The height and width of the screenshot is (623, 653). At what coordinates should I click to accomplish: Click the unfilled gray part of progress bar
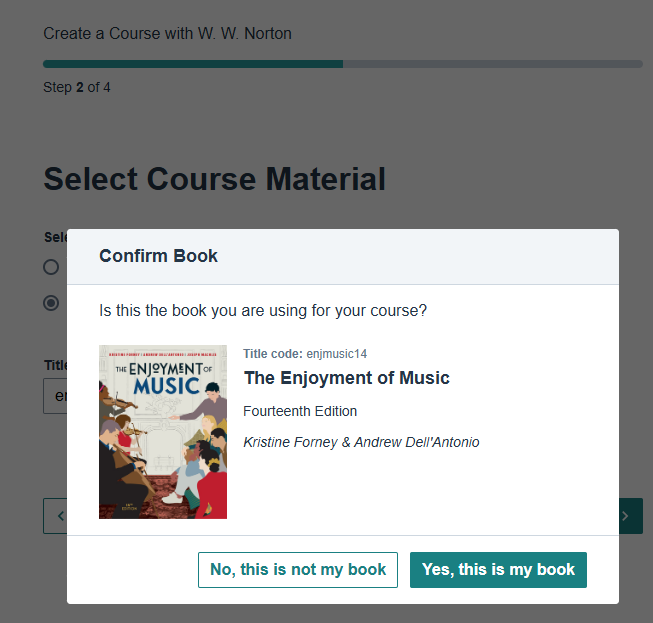[x=492, y=64]
